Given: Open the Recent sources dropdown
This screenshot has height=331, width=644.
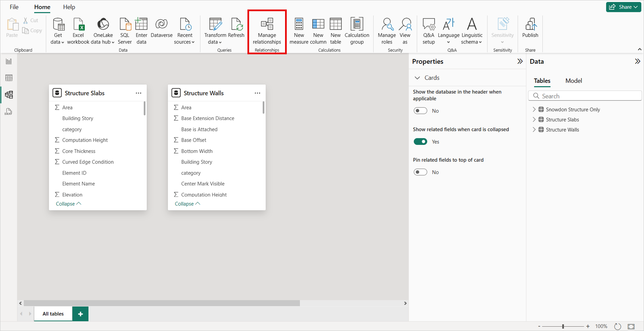Looking at the screenshot, I should coord(185,31).
